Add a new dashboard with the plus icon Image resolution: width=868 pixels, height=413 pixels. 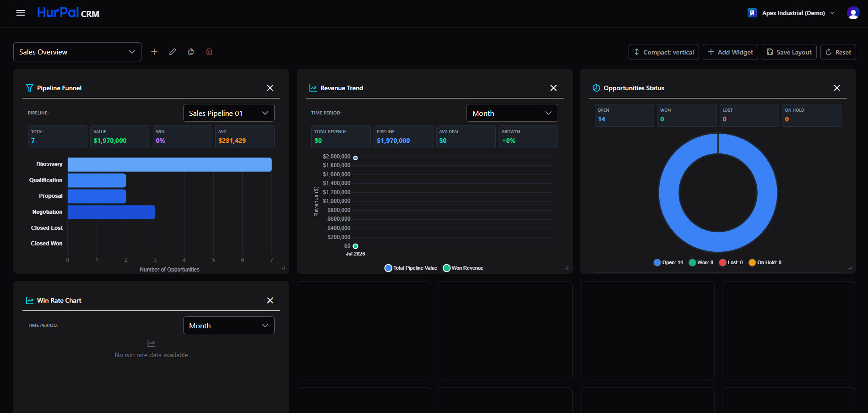(154, 52)
